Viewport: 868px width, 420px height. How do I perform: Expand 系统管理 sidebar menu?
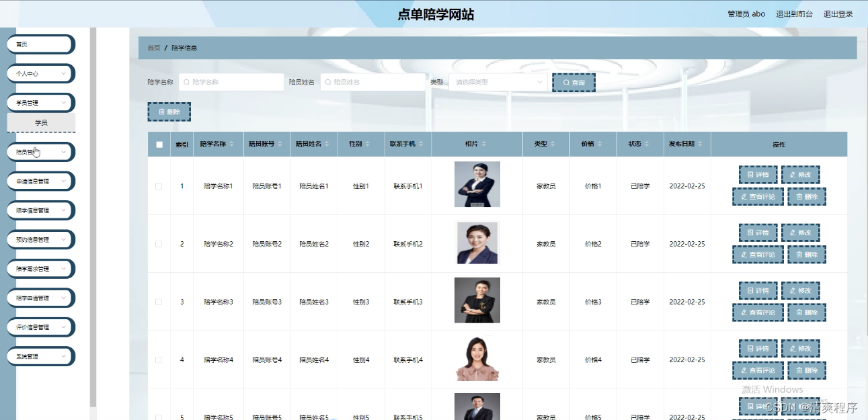[x=41, y=356]
